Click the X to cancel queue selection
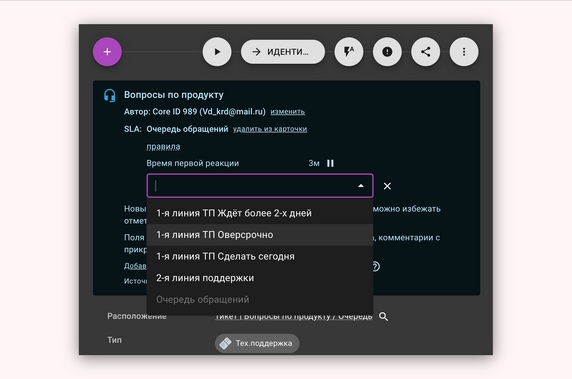The width and height of the screenshot is (572, 379). pyautogui.click(x=387, y=186)
